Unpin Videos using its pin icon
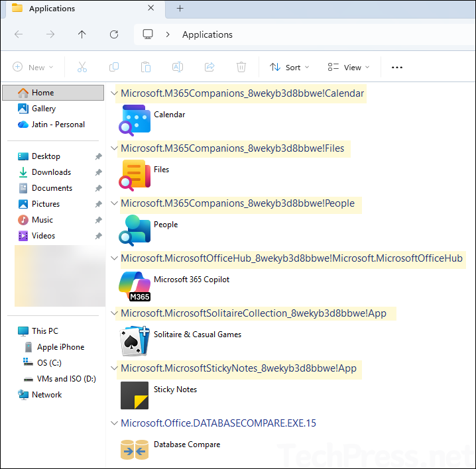 pyautogui.click(x=98, y=236)
